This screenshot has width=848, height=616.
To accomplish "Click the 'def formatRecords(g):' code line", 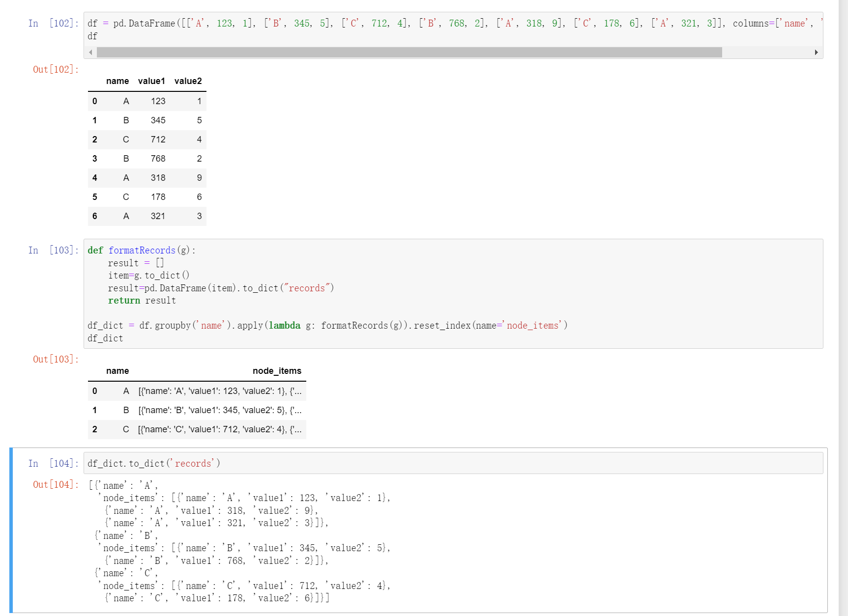I will [142, 250].
